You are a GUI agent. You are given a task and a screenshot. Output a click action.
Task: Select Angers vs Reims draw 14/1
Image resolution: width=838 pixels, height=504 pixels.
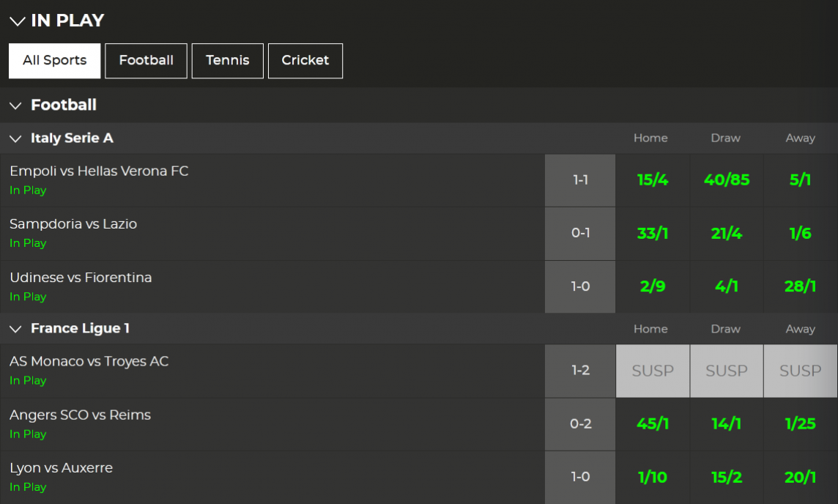coord(726,424)
